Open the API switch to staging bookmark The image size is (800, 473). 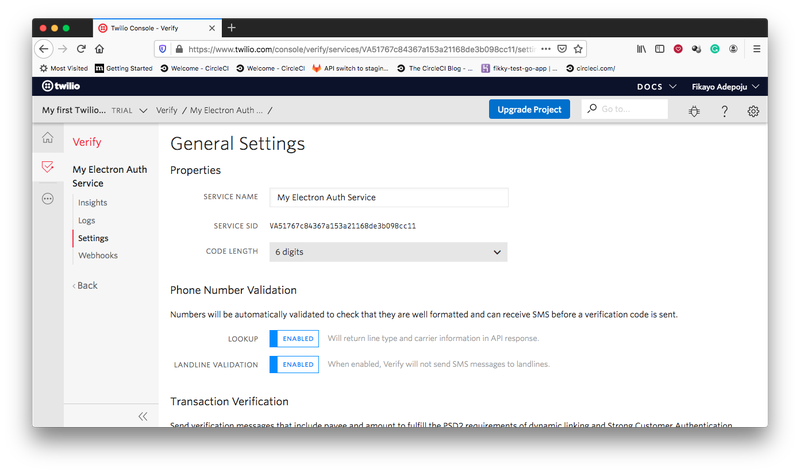tap(350, 68)
